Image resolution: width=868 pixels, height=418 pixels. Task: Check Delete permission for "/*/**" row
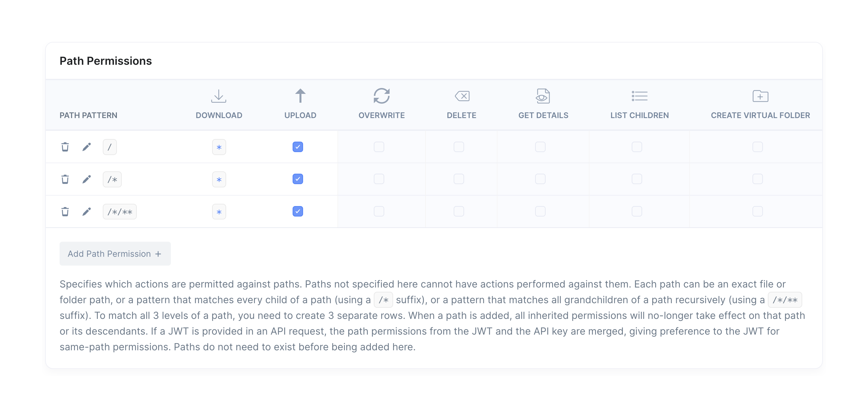(459, 211)
